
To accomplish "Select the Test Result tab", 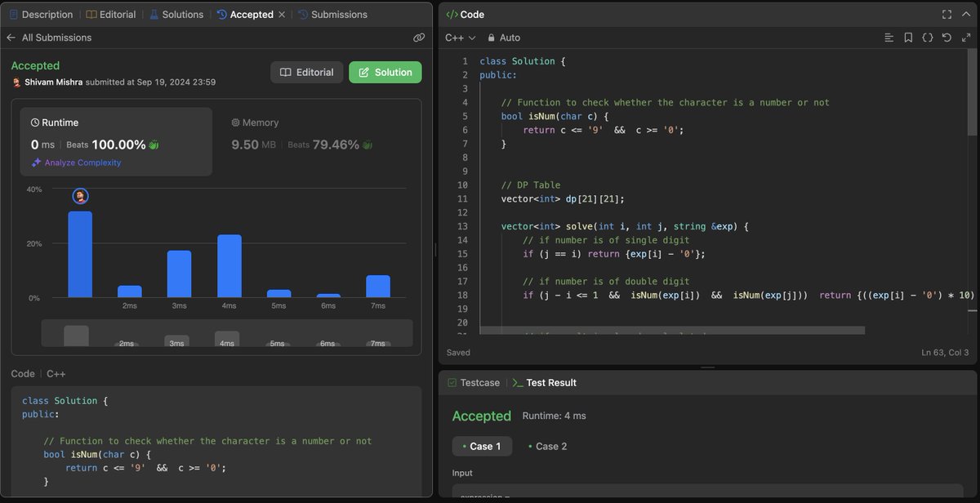I will tap(544, 382).
